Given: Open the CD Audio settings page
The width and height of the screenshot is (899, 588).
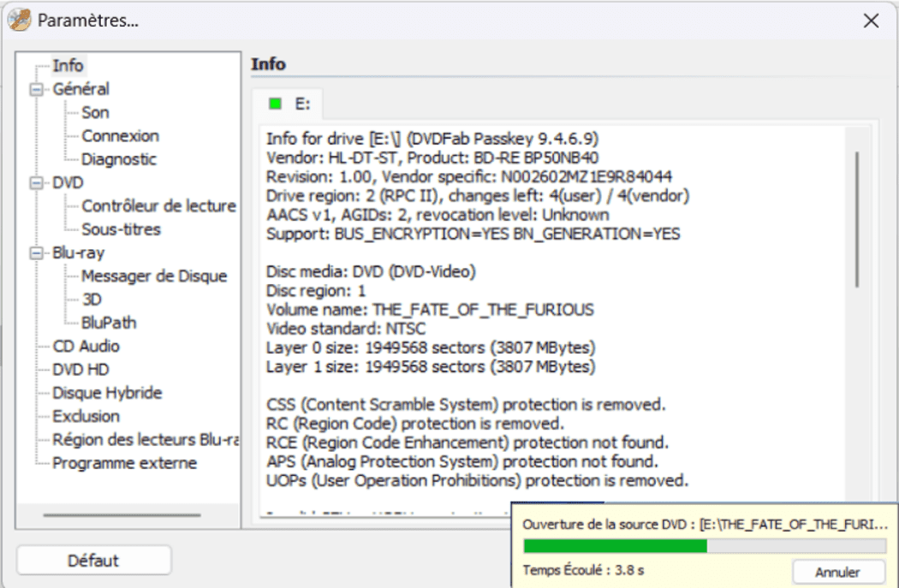Looking at the screenshot, I should coord(86,346).
